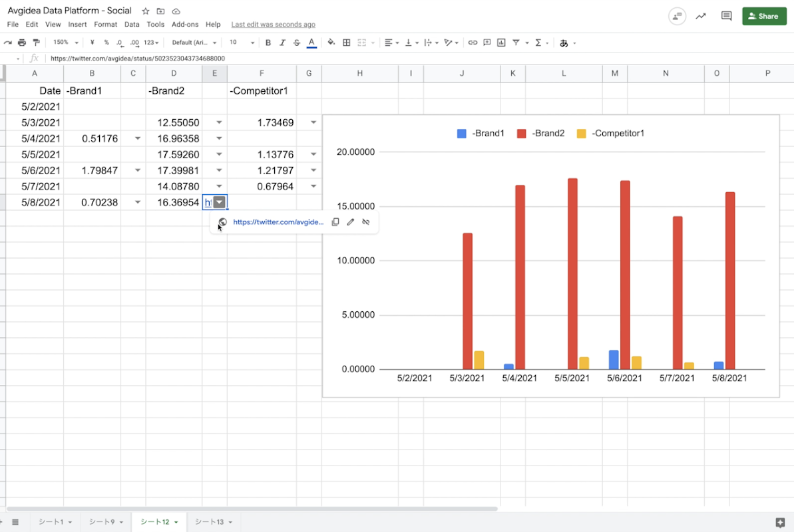Open the File menu
Image resolution: width=794 pixels, height=532 pixels.
click(13, 25)
